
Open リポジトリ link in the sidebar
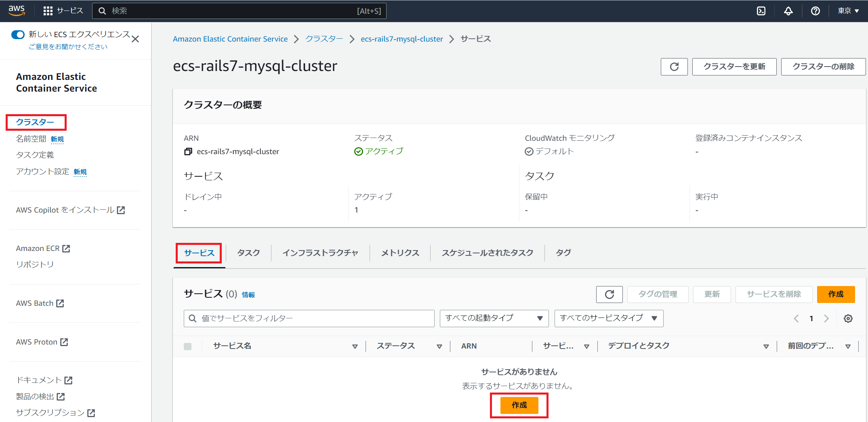click(x=35, y=265)
